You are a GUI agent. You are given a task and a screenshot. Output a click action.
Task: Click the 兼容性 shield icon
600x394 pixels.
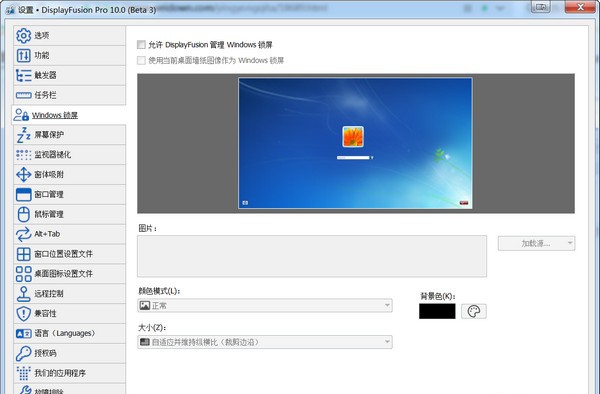pos(23,314)
